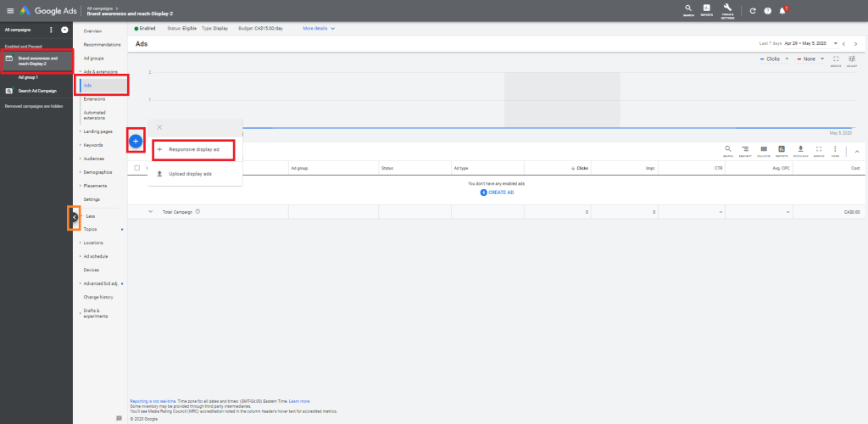868x424 pixels.
Task: Open Devices page
Action: pyautogui.click(x=91, y=271)
